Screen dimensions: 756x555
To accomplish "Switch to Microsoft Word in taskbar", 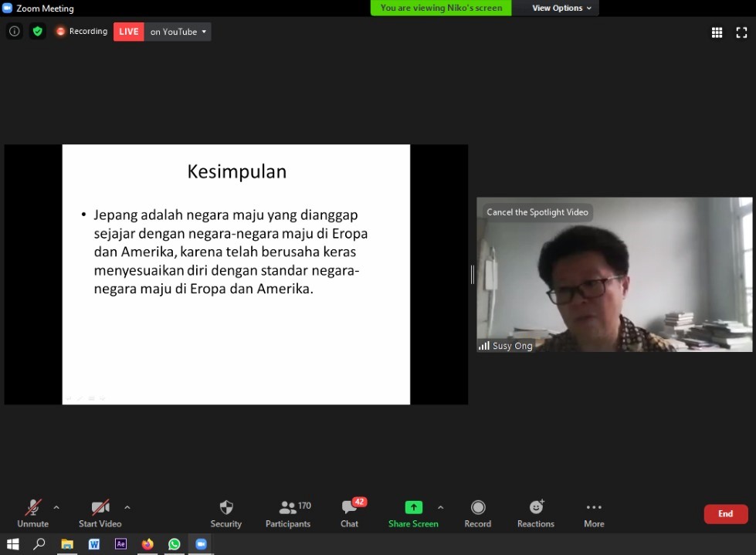I will (x=94, y=544).
